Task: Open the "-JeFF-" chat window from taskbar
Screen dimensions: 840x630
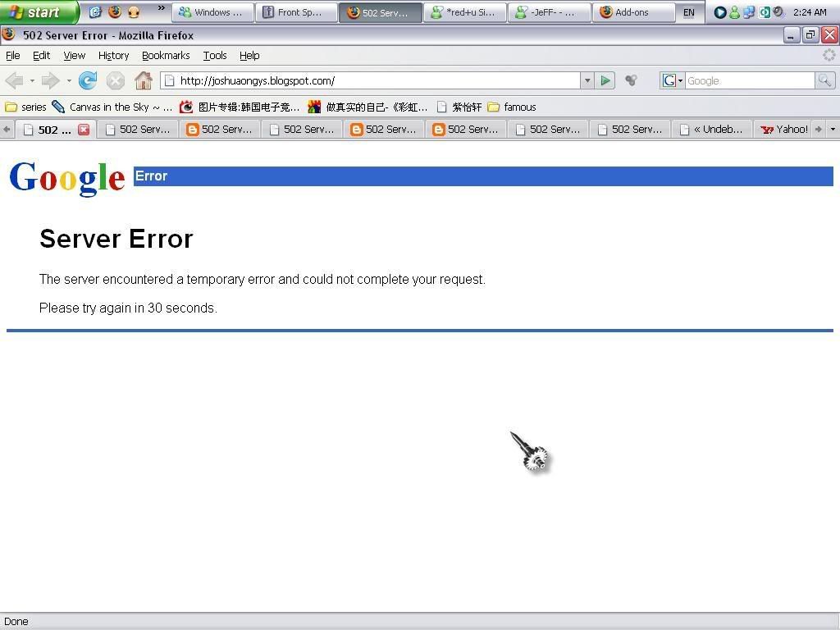Action: (x=549, y=12)
